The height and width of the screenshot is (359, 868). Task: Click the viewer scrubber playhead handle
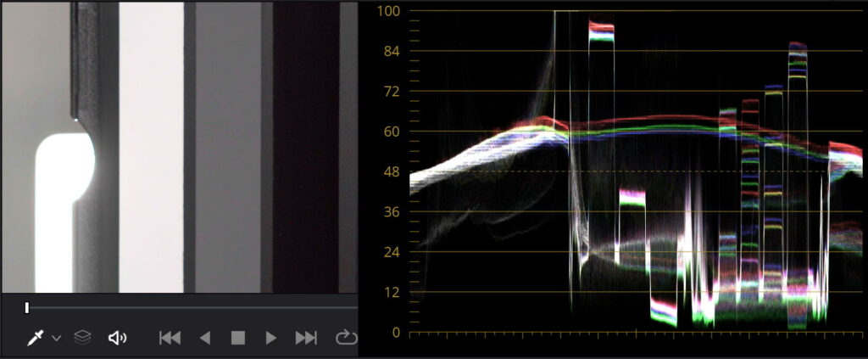[26, 308]
